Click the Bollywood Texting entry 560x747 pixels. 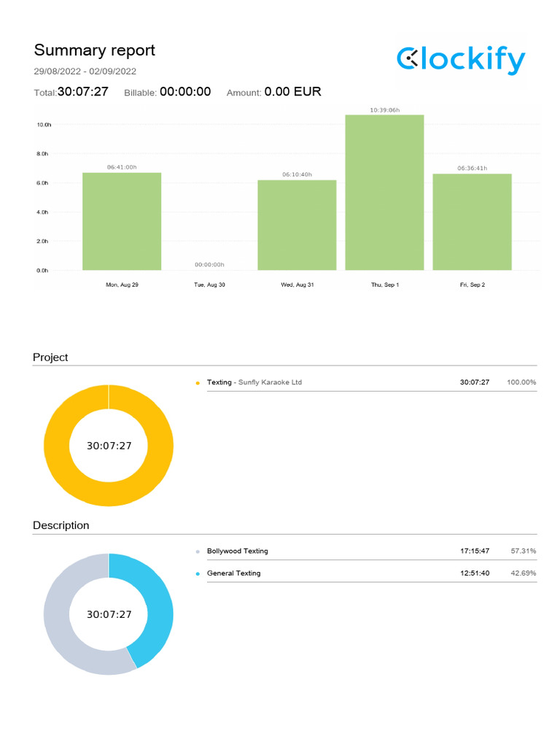point(238,551)
